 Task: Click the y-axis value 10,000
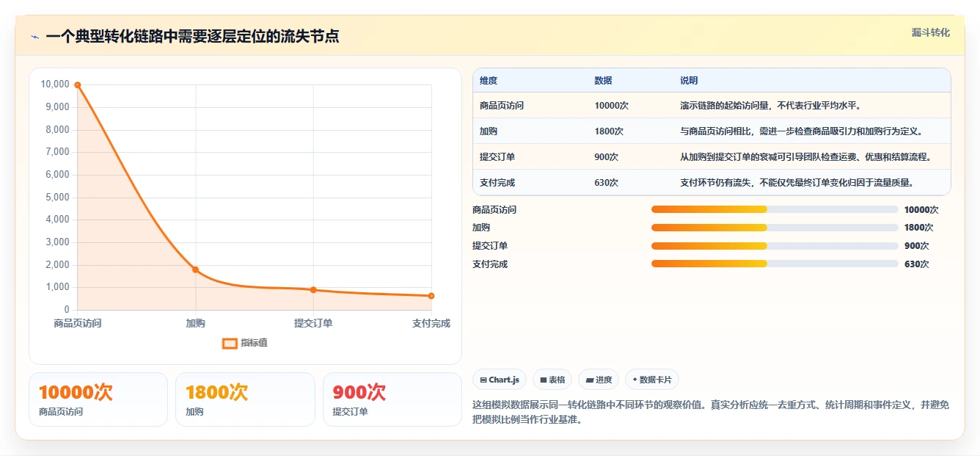pyautogui.click(x=55, y=84)
